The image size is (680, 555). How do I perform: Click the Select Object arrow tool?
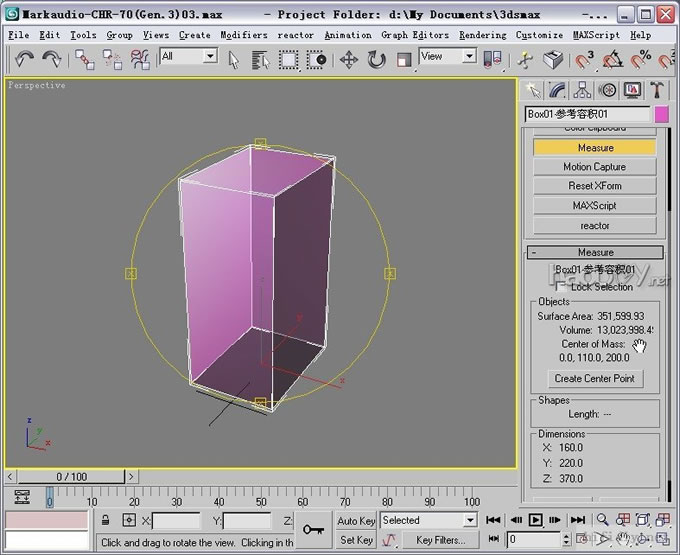coord(234,60)
